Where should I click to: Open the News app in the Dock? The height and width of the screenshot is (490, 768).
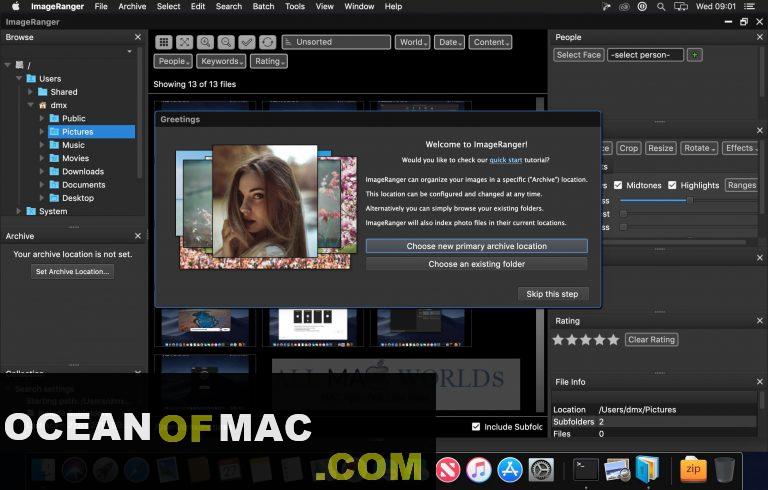click(x=448, y=469)
